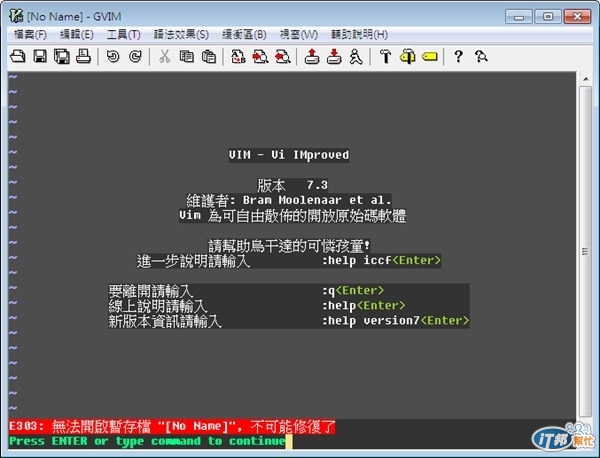This screenshot has height=458, width=600.
Task: Click the red E303 error message
Action: pos(172,426)
